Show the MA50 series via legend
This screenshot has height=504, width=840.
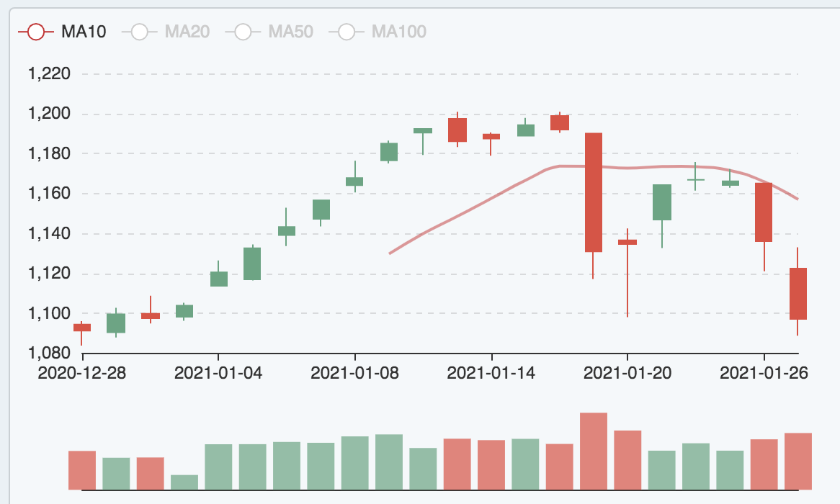coord(269,32)
